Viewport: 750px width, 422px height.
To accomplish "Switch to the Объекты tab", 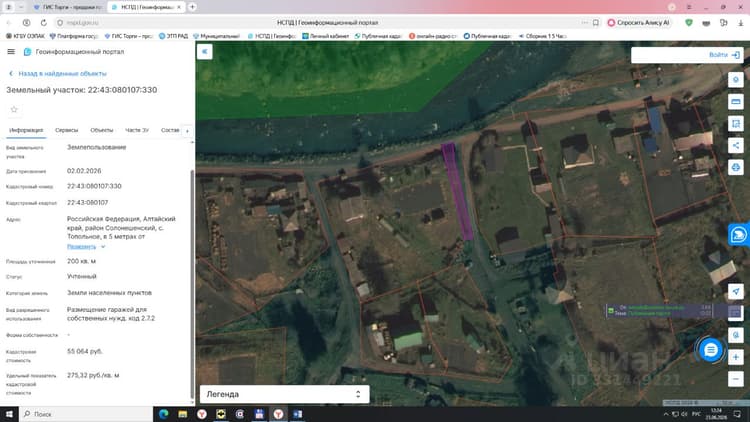I will pos(102,130).
